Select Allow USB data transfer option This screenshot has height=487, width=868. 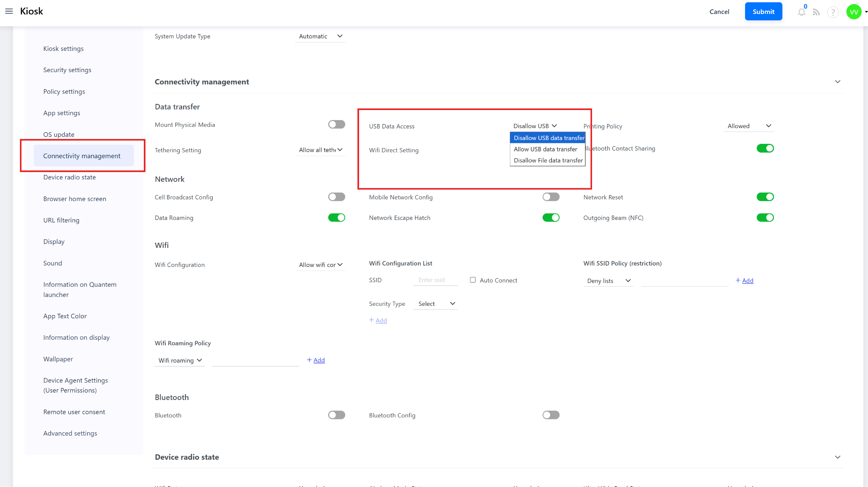click(x=545, y=149)
